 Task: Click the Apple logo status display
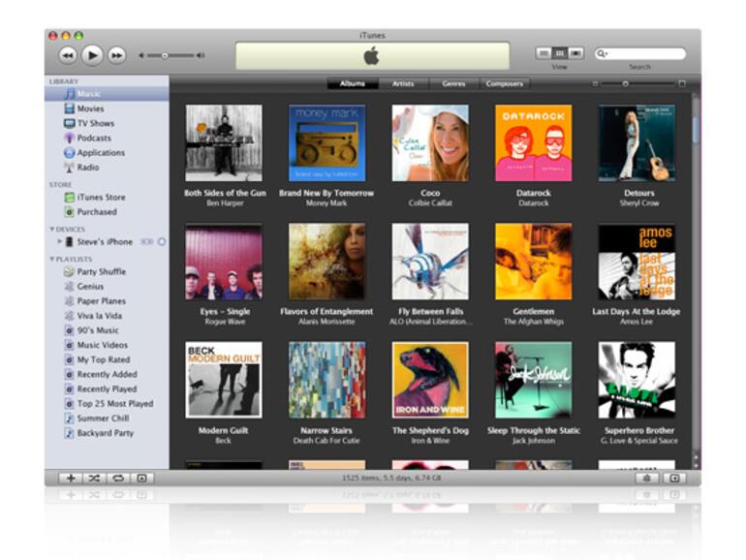(372, 55)
